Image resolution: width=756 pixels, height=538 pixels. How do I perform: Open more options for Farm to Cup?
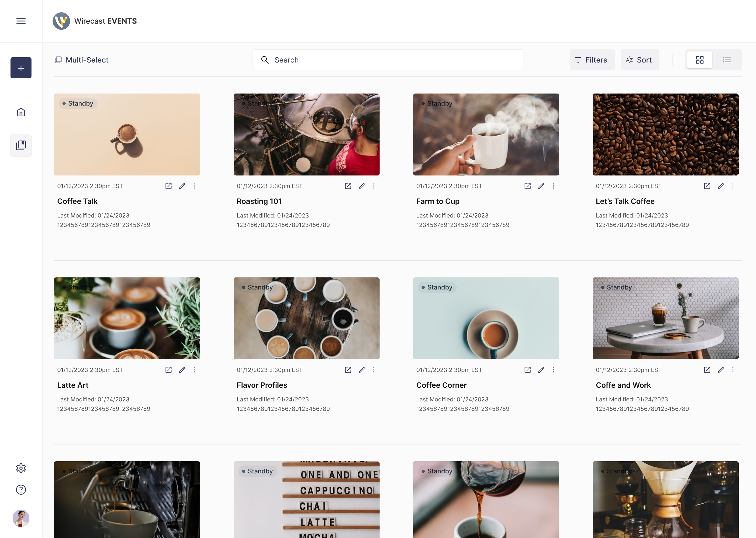[x=553, y=186]
